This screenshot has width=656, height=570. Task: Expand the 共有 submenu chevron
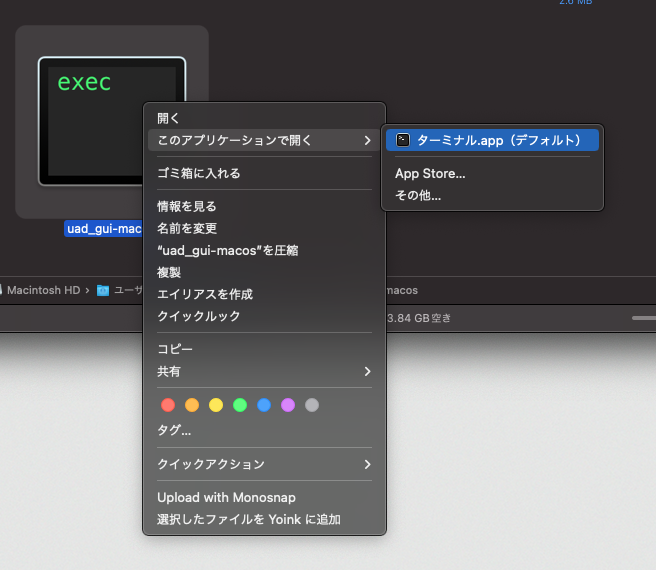[367, 371]
